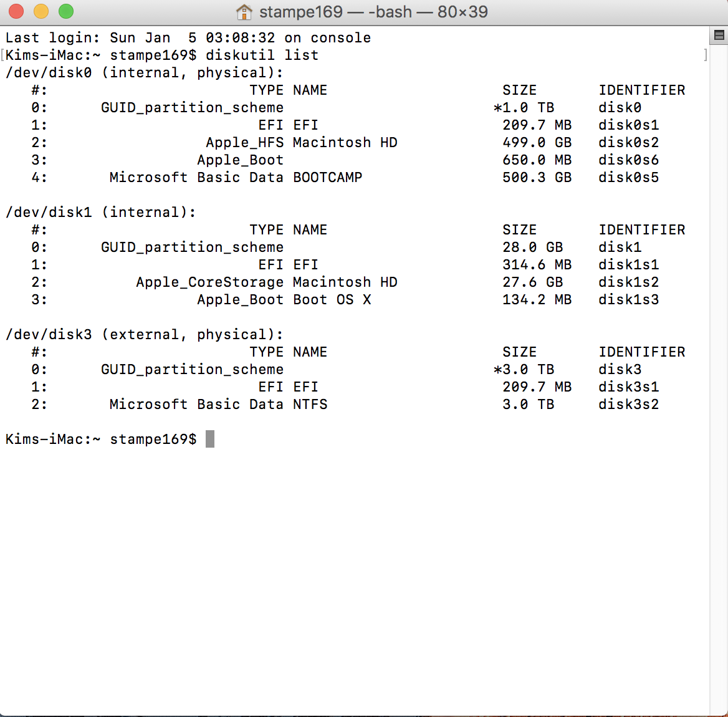728x717 pixels.
Task: Click the "134.2 MB" size value
Action: tap(537, 299)
